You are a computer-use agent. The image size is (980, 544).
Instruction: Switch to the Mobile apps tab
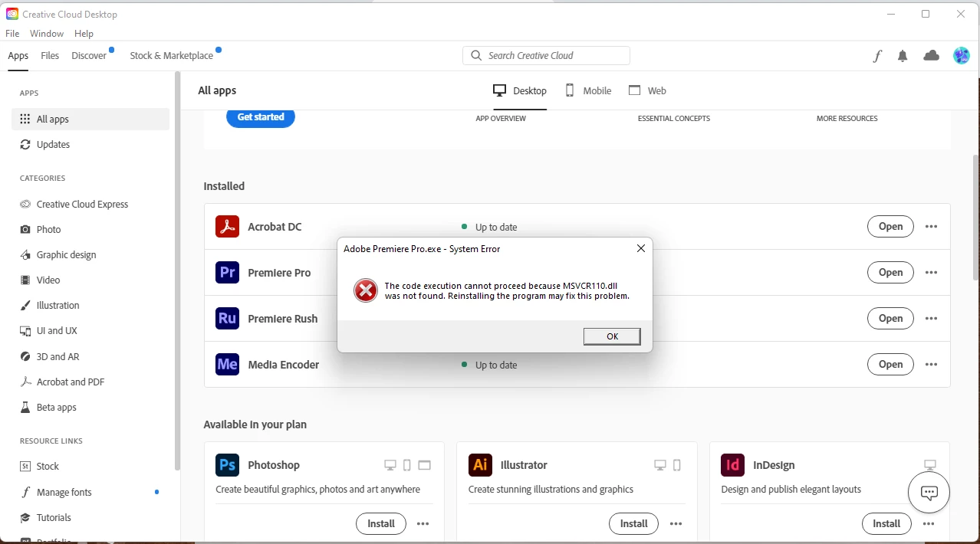pos(588,90)
